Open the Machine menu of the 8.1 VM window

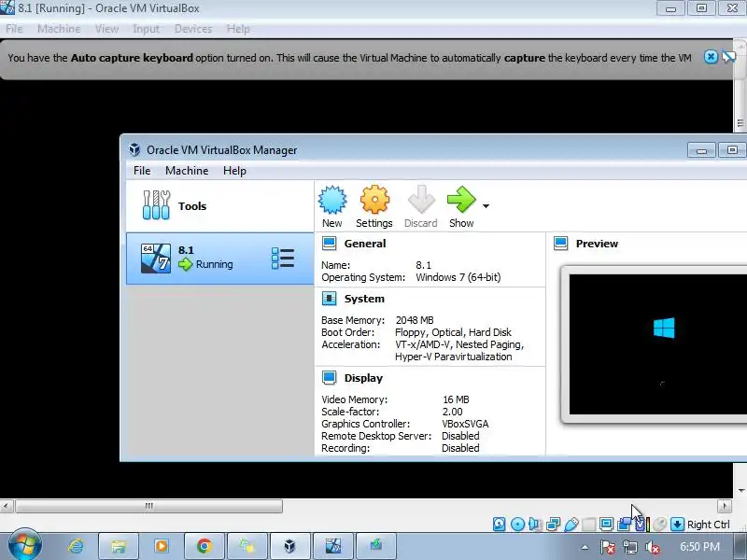pos(59,29)
